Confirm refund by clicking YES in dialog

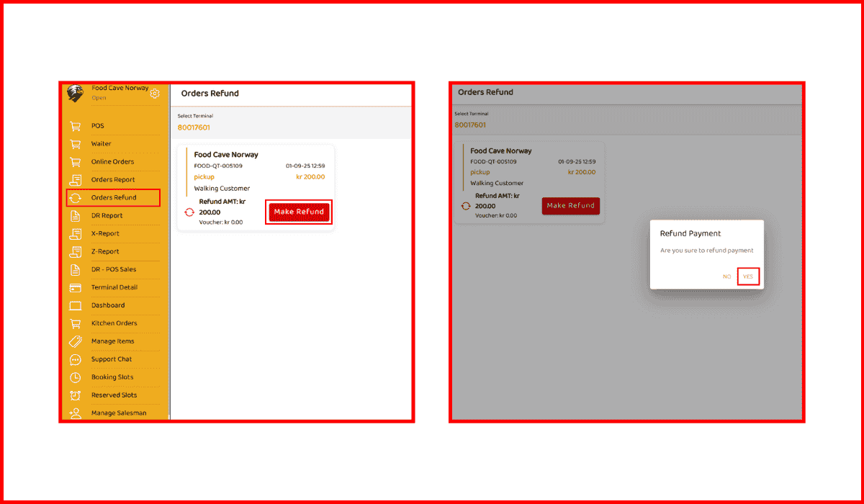(748, 276)
